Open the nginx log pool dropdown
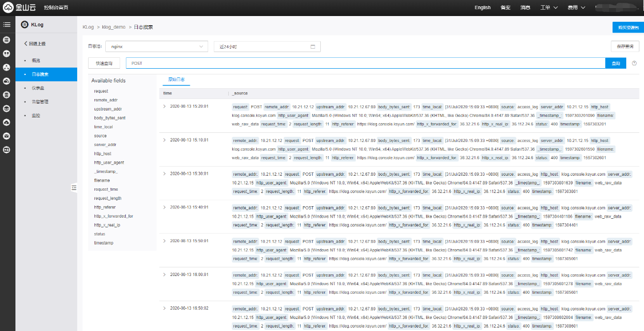The image size is (644, 331). pyautogui.click(x=156, y=46)
